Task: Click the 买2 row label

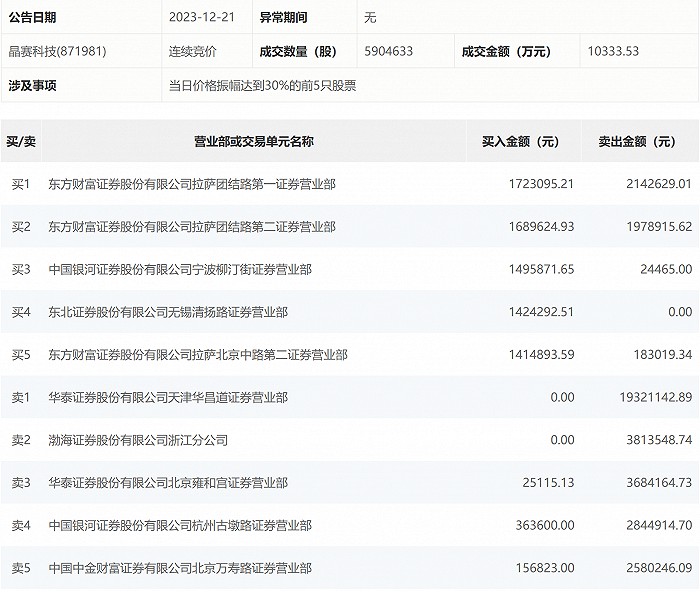Action: (x=21, y=227)
